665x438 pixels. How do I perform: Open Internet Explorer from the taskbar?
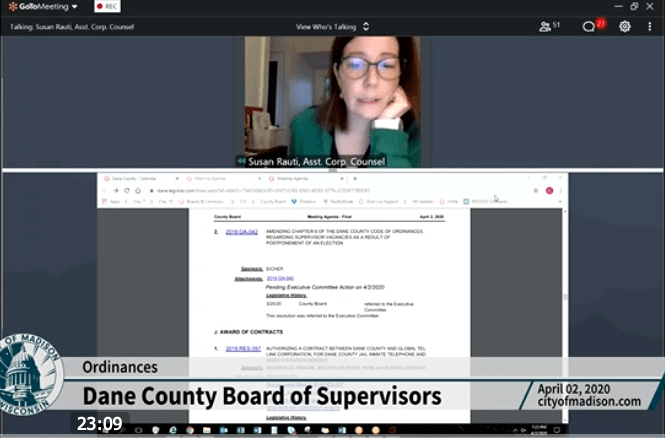[173, 430]
